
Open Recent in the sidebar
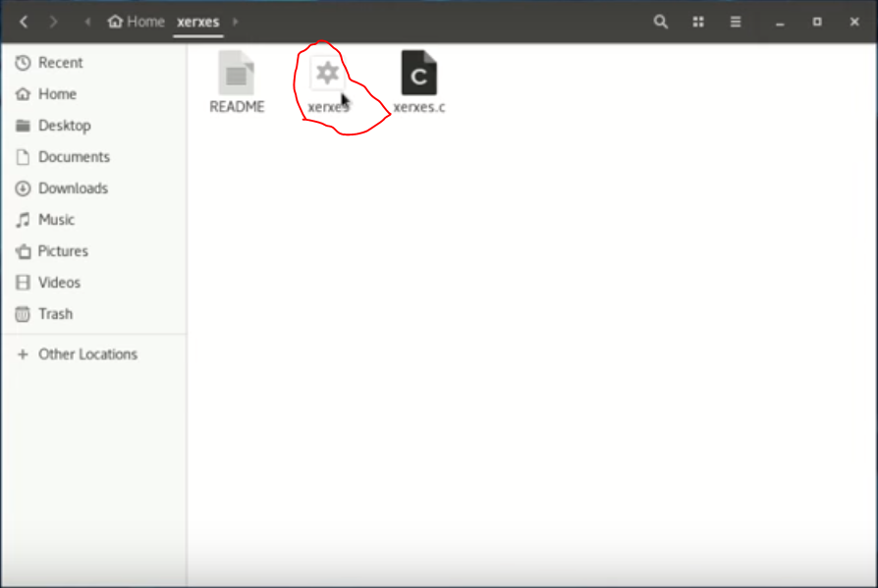click(x=60, y=63)
